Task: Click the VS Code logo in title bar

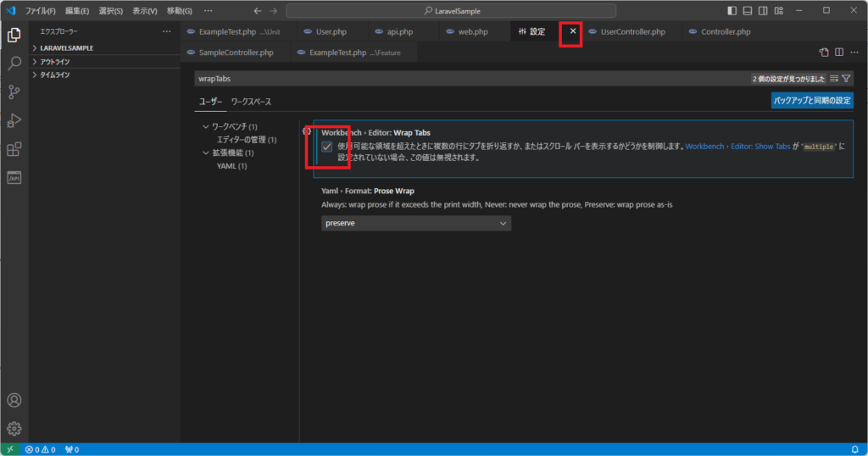Action: (10, 10)
